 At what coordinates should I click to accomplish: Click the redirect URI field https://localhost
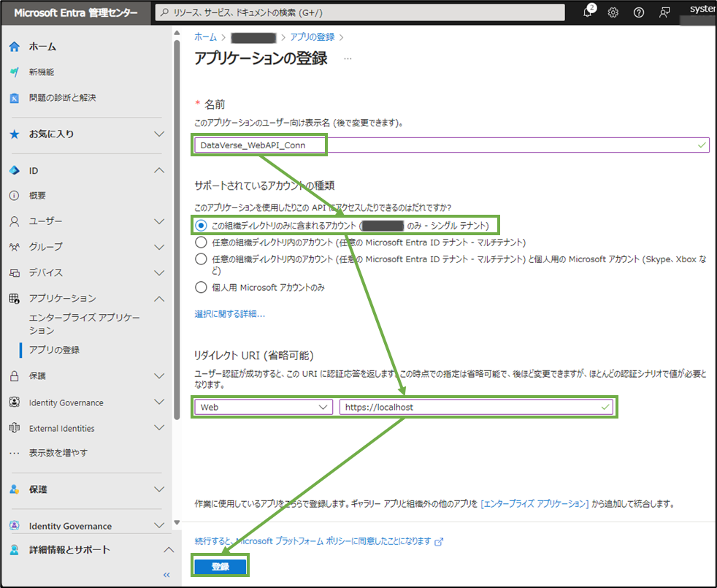tap(476, 408)
